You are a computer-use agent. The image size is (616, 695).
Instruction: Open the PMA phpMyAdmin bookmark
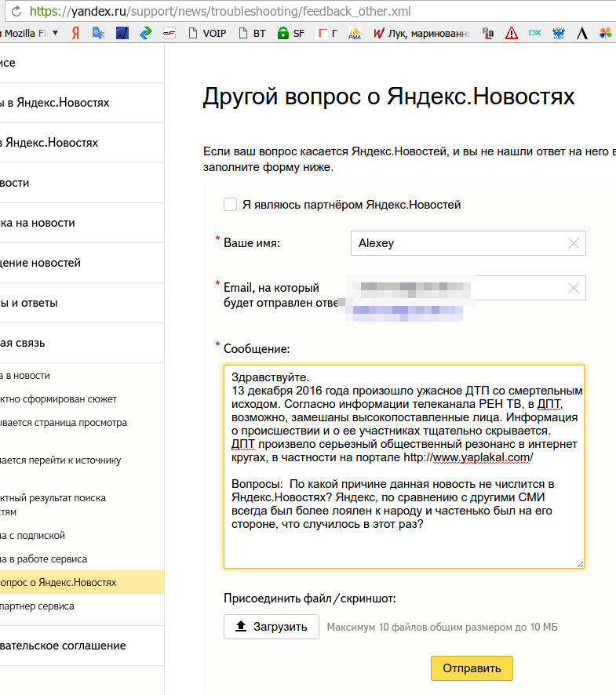[355, 33]
